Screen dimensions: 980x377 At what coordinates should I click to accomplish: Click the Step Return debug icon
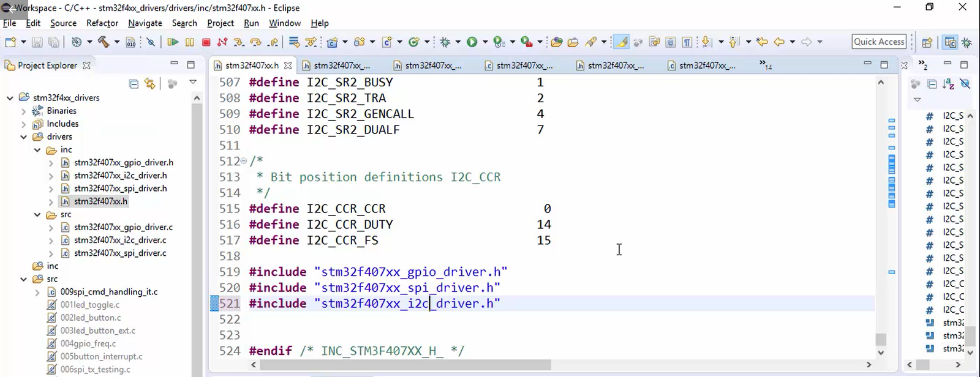point(273,42)
